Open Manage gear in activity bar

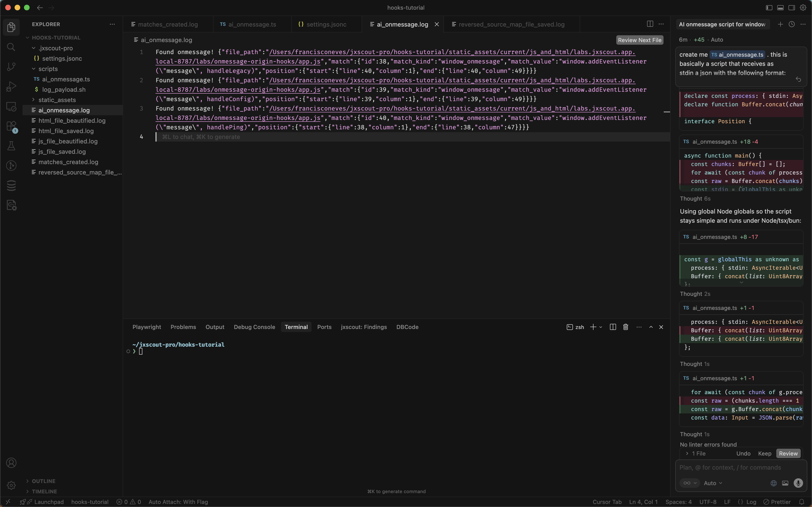coord(11,485)
